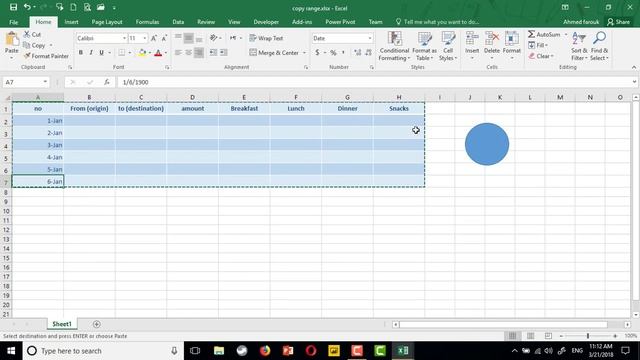Open the Font name Calibri dropdown
This screenshot has height=360, width=640.
point(124,38)
